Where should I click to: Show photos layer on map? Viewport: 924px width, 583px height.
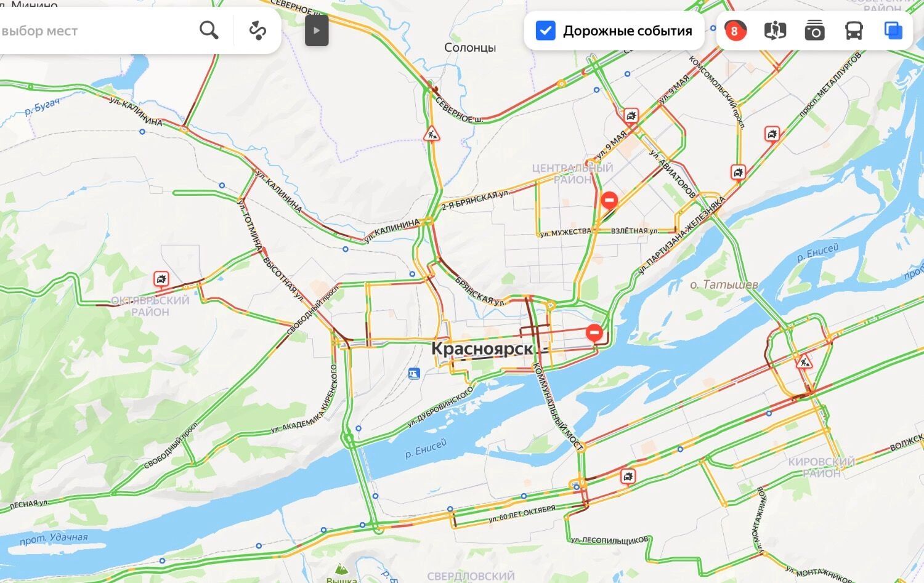point(814,30)
